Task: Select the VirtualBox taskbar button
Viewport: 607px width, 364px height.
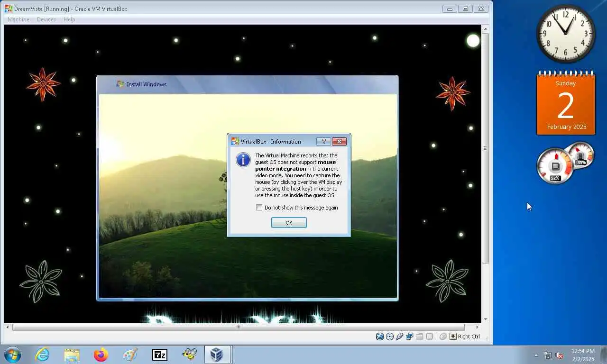Action: [x=217, y=355]
